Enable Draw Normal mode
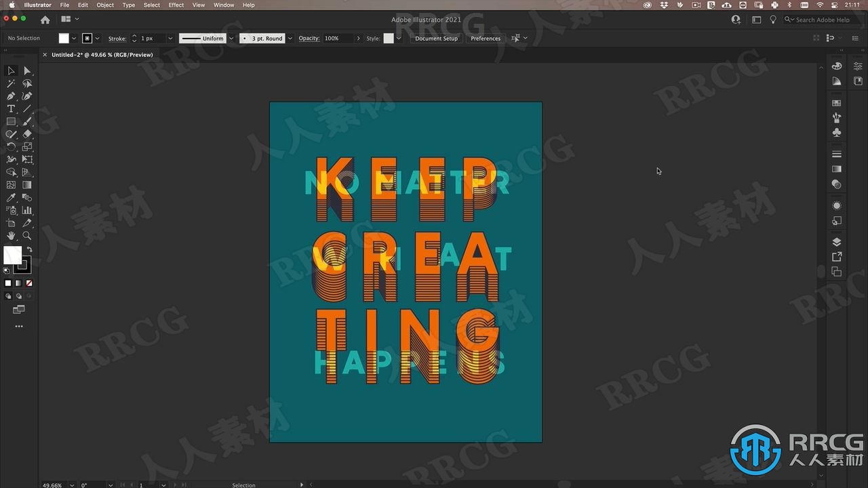868x488 pixels. tap(8, 296)
